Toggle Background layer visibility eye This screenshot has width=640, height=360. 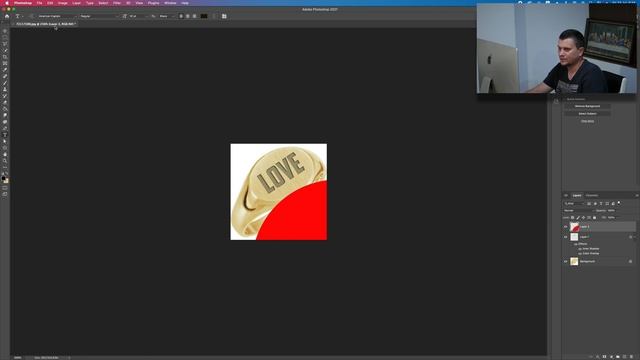[x=565, y=261]
